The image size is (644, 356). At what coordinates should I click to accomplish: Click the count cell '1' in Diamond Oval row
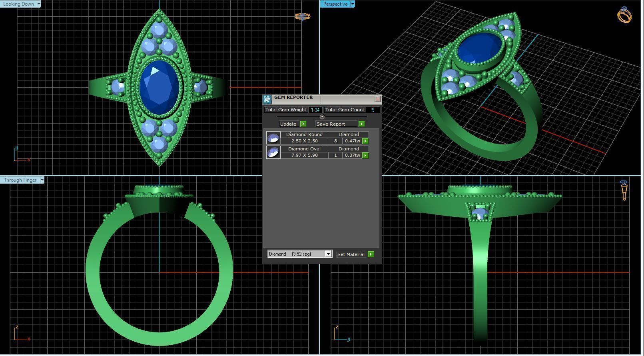coord(335,155)
